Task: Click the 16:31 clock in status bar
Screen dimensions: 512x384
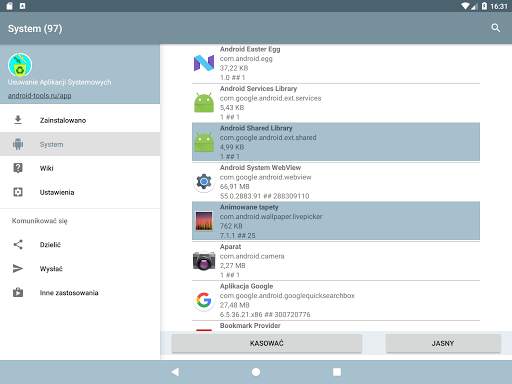Action: (499, 6)
